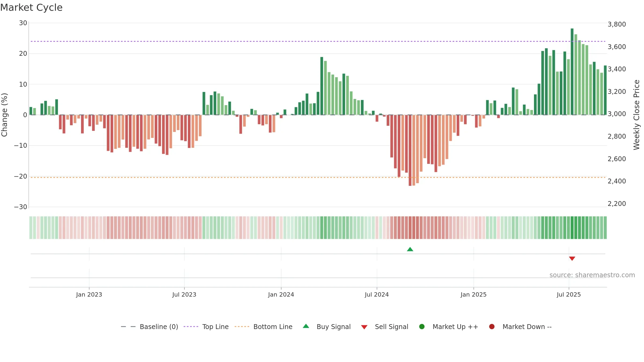Click the 3,000 right axis value

pyautogui.click(x=617, y=114)
